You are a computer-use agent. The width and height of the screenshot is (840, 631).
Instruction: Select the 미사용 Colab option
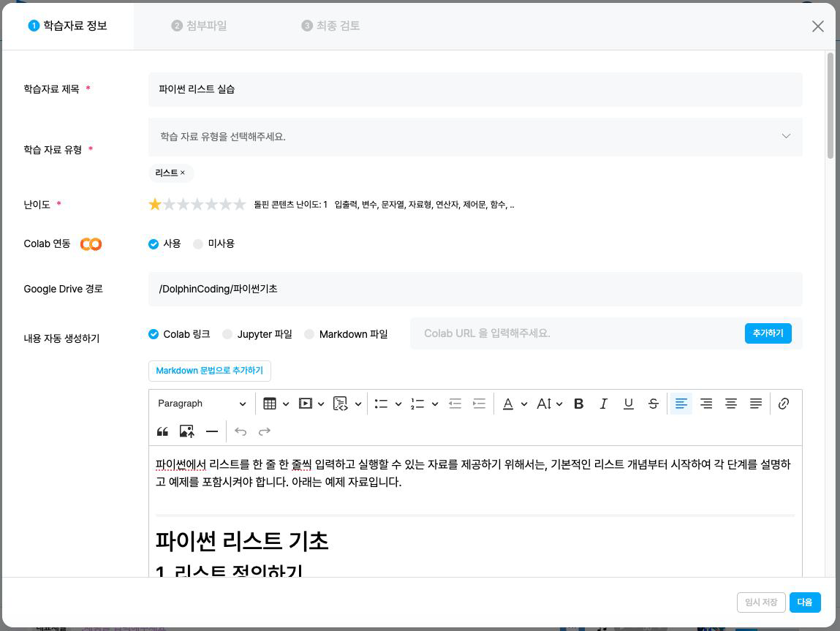pyautogui.click(x=198, y=244)
